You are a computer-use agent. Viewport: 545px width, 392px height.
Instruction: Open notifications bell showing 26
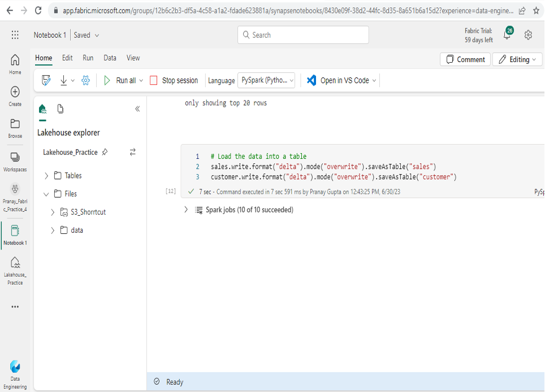pos(508,34)
